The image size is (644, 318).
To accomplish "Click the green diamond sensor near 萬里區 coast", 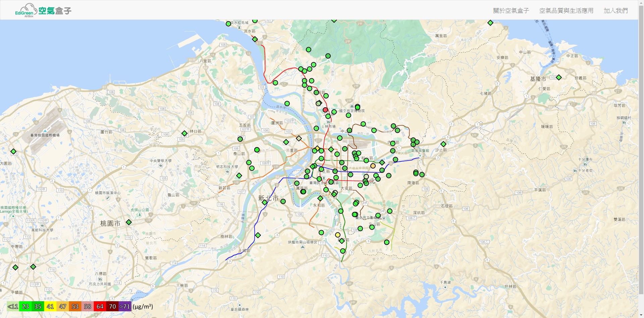I will 490,23.
